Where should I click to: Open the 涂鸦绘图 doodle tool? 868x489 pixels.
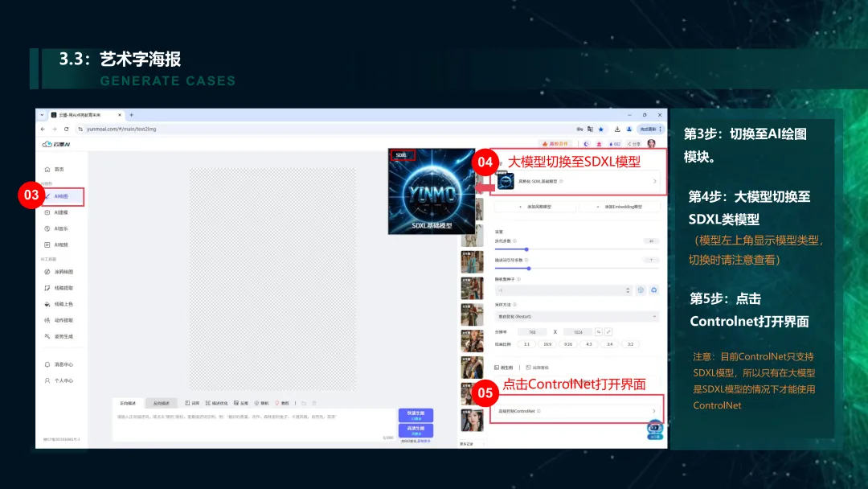point(59,272)
